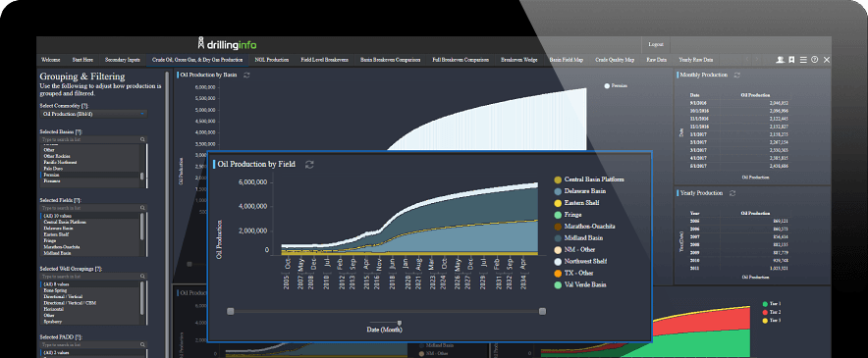The image size is (868, 358).
Task: Click the Tier 2 legend swatch
Action: click(x=765, y=313)
